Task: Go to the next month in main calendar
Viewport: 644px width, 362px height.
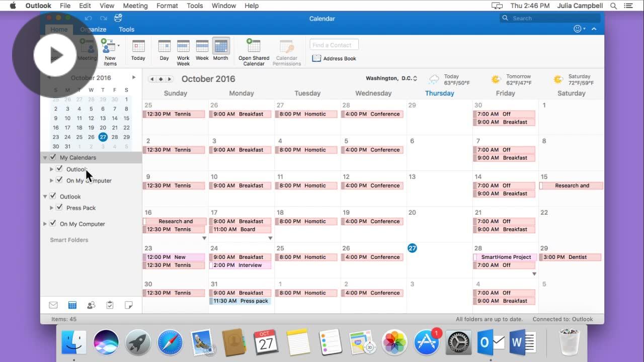Action: (x=170, y=79)
